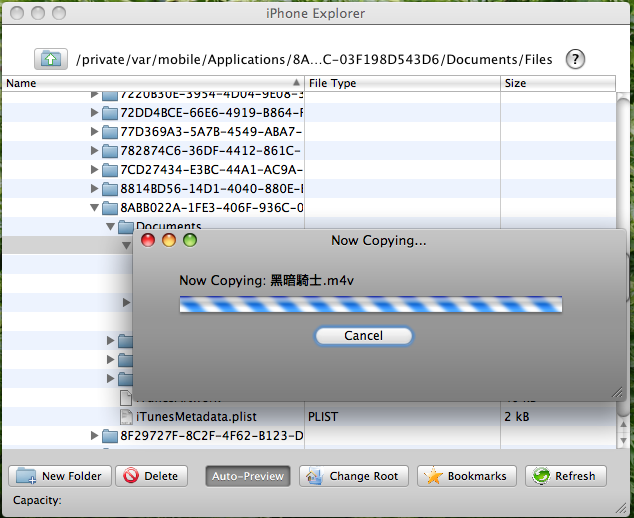
Task: Zoom the Now Copying dialog
Action: (x=190, y=240)
